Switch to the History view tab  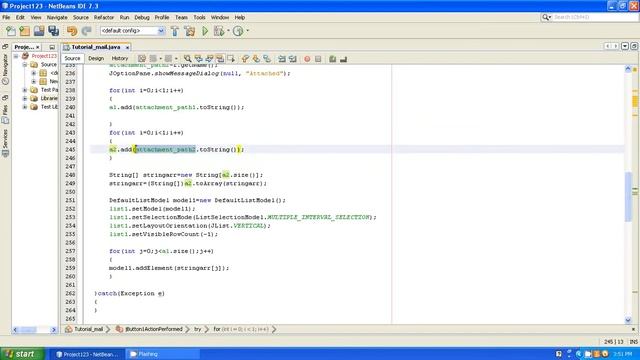coord(120,58)
